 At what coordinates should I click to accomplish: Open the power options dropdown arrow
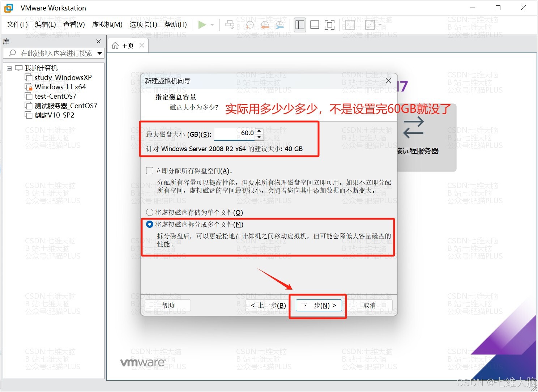[212, 25]
